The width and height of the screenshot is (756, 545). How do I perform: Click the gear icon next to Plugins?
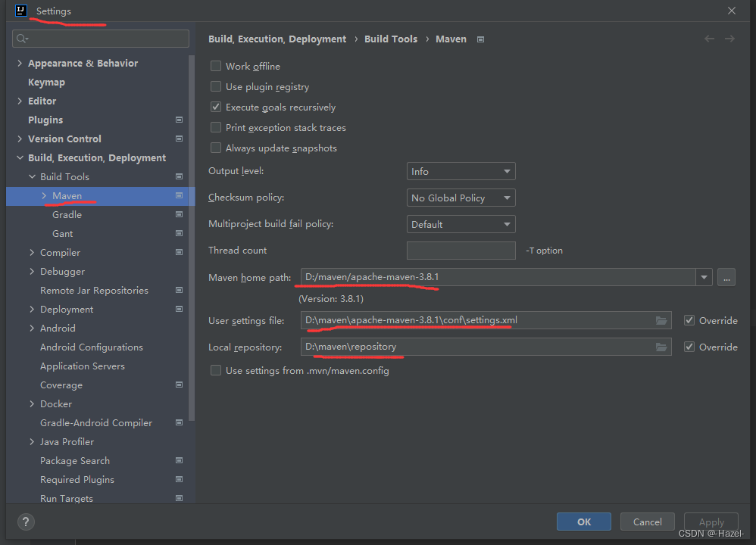tap(179, 120)
